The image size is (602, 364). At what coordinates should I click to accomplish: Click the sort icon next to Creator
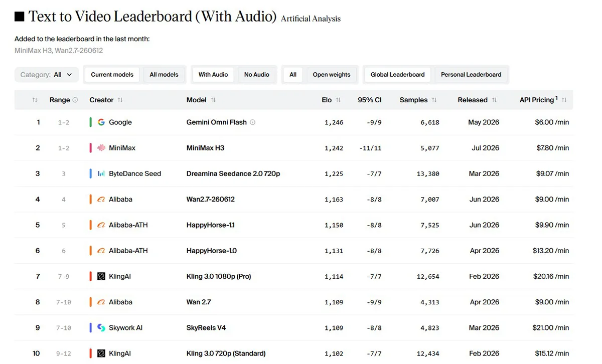coord(120,100)
